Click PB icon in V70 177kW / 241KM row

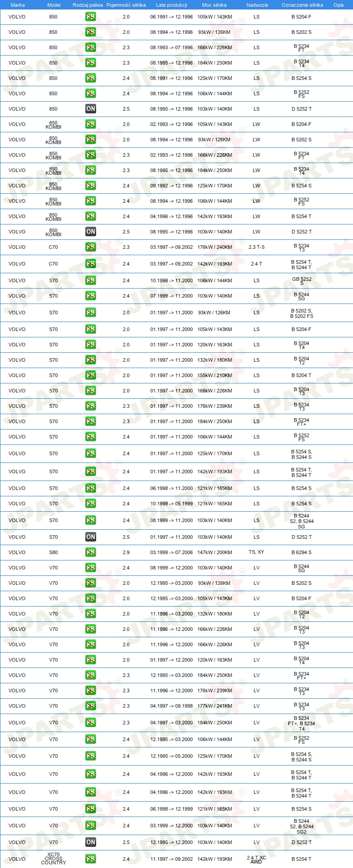(x=91, y=706)
